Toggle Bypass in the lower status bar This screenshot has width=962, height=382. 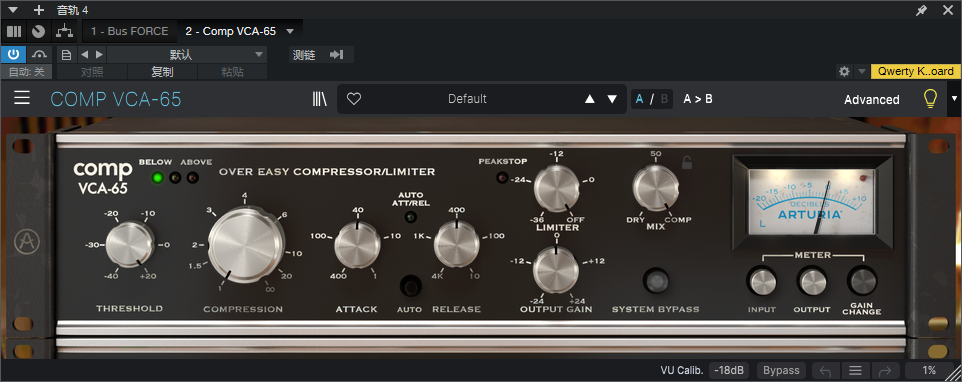[x=781, y=370]
